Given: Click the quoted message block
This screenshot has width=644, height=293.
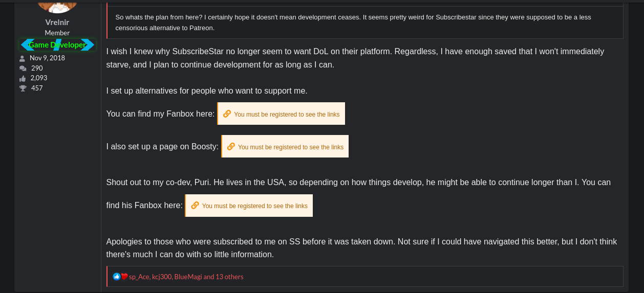Looking at the screenshot, I should point(364,22).
